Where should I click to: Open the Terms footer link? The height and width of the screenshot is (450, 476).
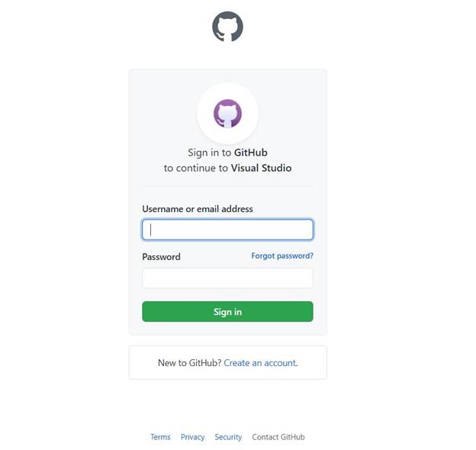pos(160,437)
